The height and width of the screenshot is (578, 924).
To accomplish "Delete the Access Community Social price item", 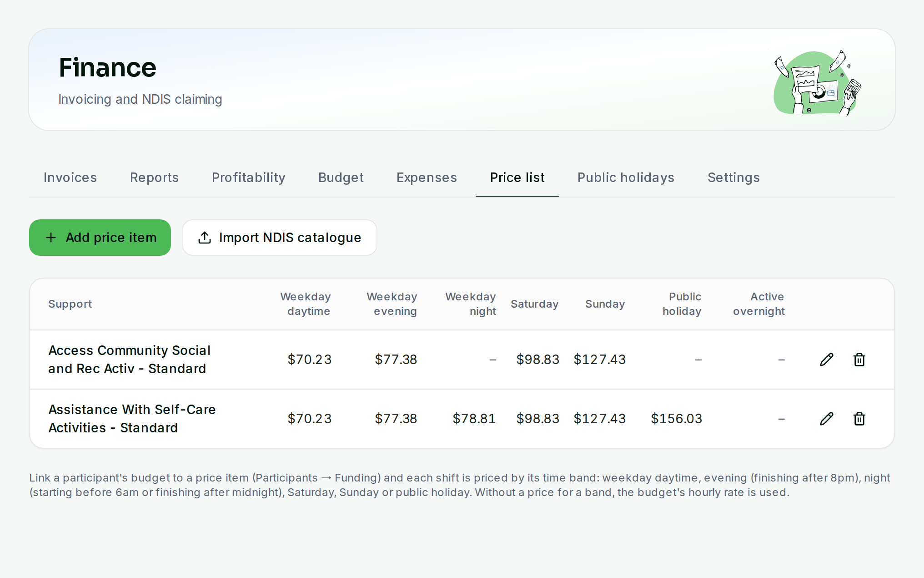I will click(859, 360).
